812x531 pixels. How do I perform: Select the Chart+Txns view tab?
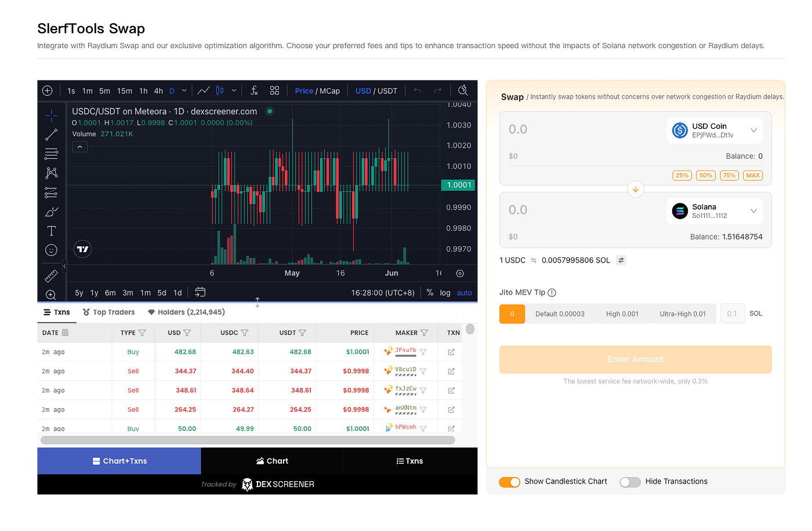(x=119, y=461)
